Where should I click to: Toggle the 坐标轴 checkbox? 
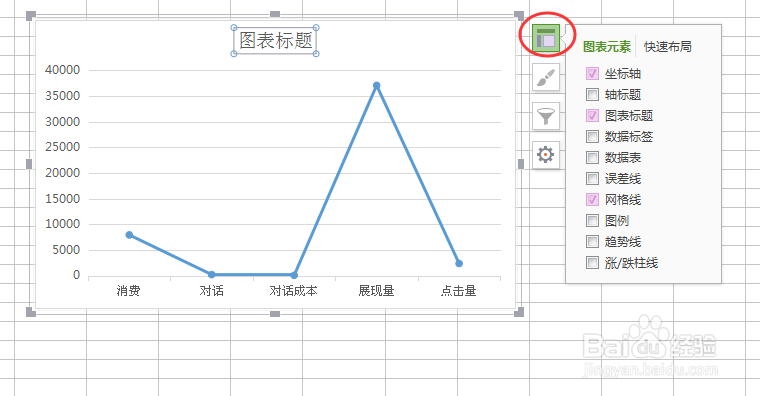click(592, 73)
